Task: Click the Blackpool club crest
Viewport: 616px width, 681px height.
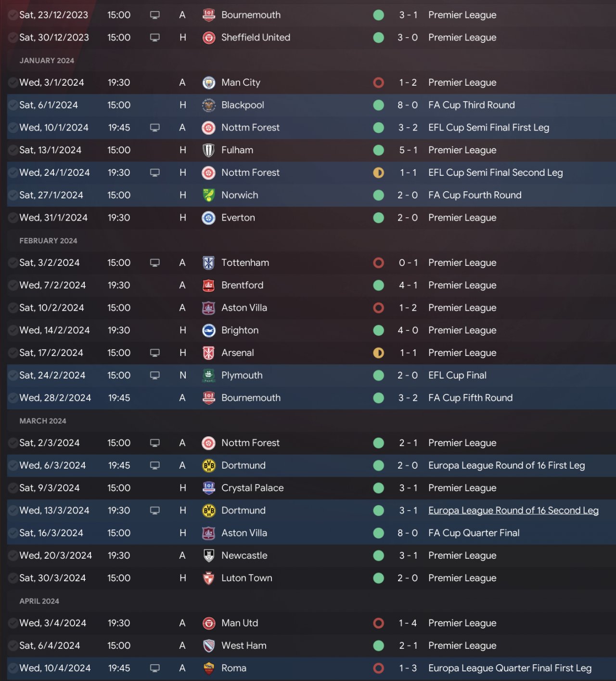Action: (x=208, y=105)
